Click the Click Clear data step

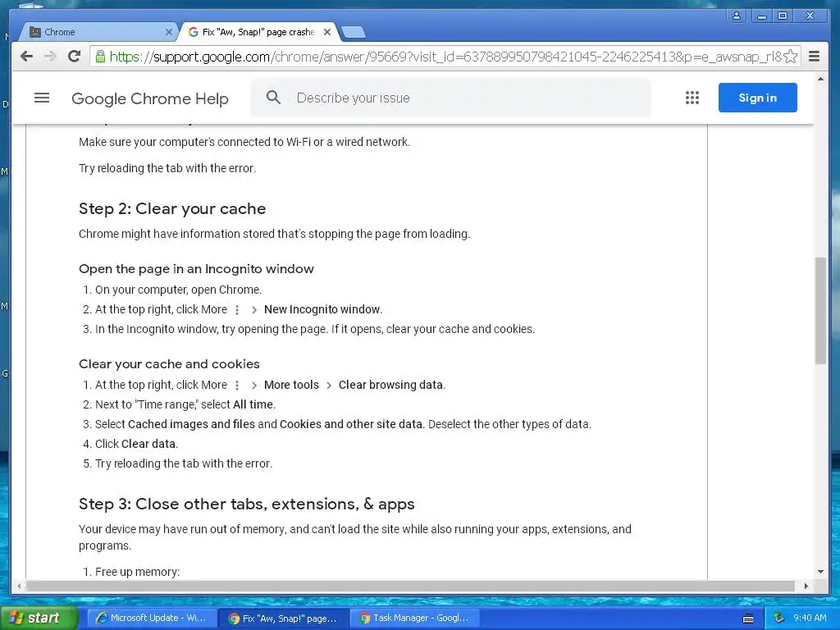136,444
